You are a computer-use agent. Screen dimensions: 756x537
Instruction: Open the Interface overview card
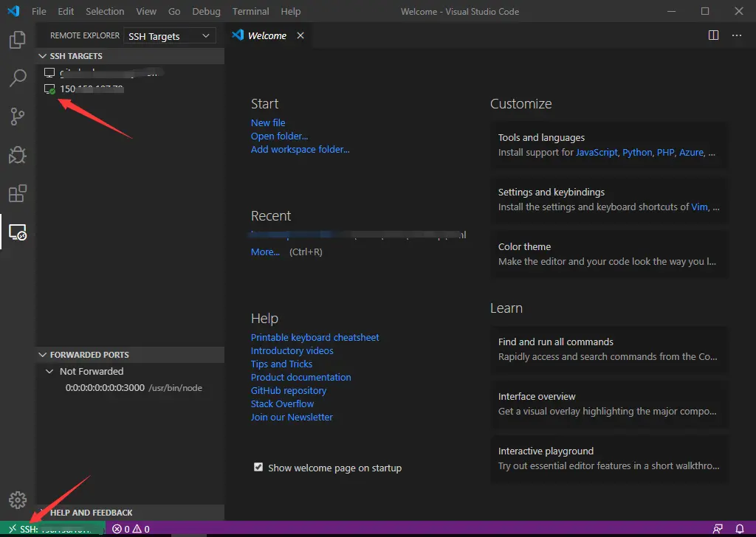(609, 403)
